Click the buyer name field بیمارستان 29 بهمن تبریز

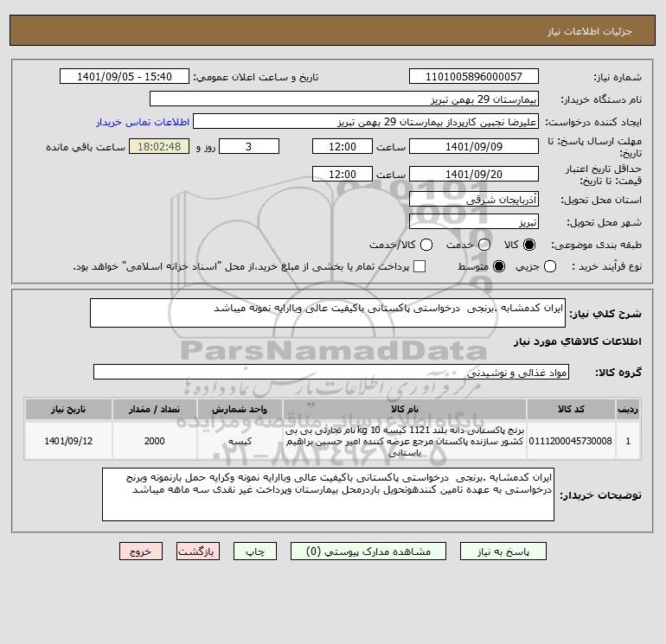(344, 99)
